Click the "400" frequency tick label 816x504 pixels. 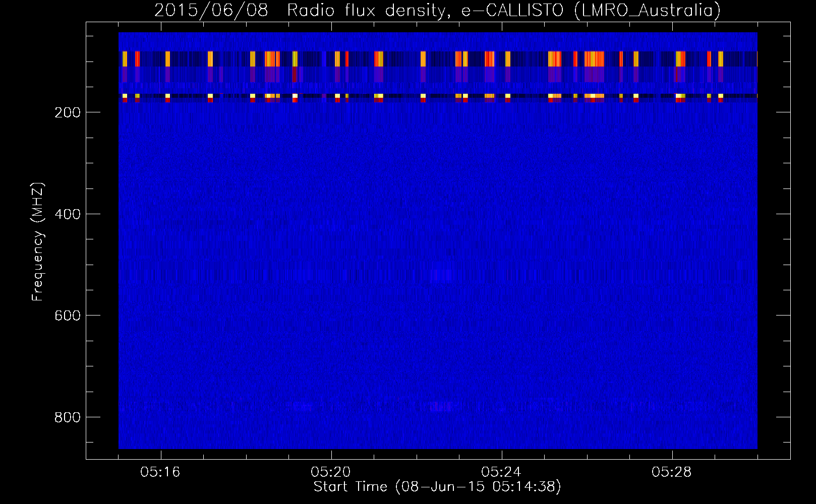point(67,214)
